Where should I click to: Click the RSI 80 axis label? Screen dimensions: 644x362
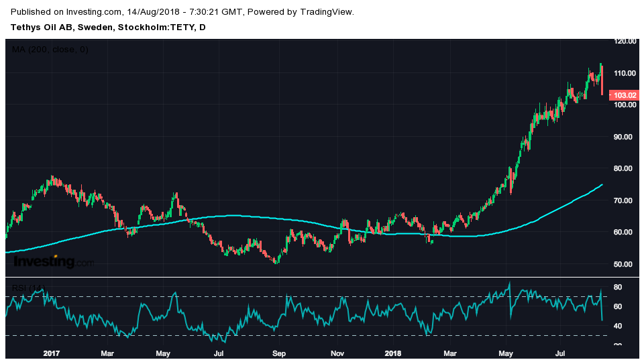point(618,287)
